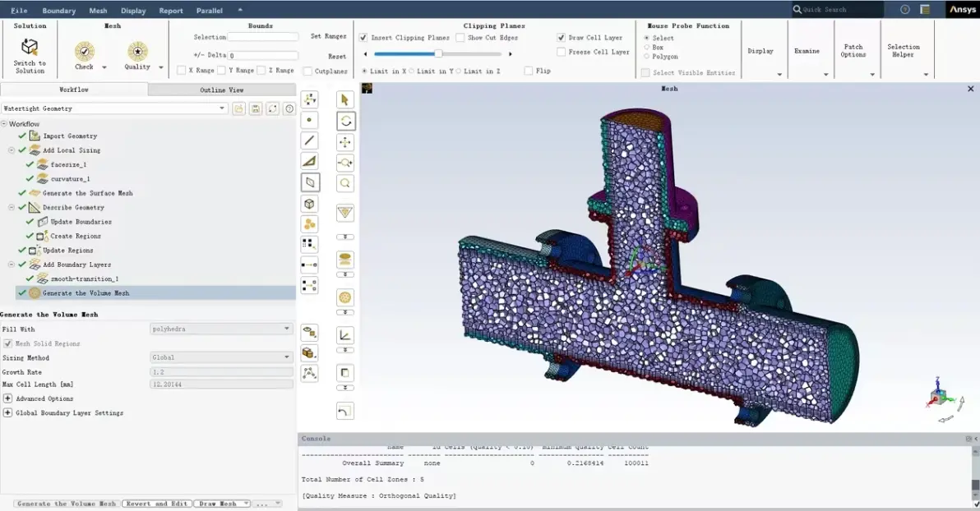980x511 pixels.
Task: Click the Set Ranges button
Action: [x=328, y=36]
